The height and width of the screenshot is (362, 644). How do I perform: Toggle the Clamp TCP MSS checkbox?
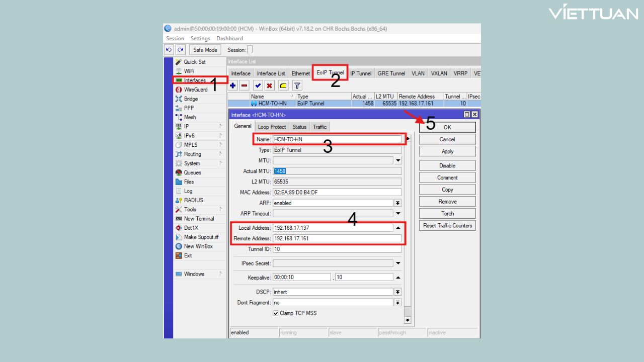276,313
